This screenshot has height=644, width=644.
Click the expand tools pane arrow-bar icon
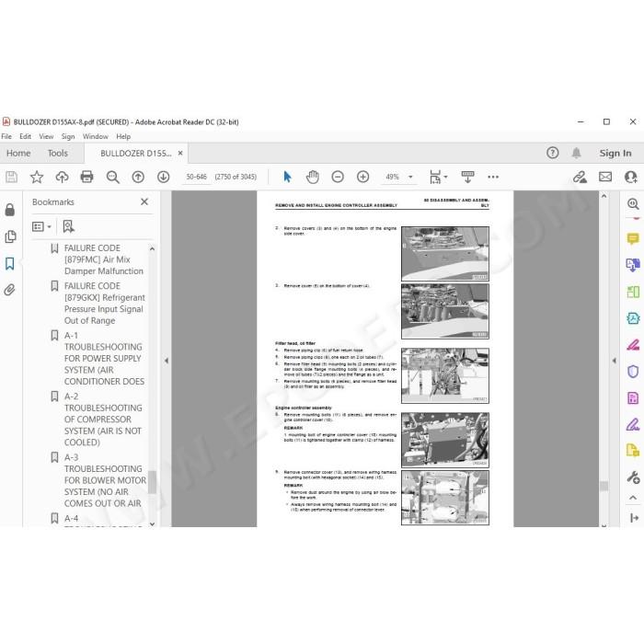(x=634, y=518)
